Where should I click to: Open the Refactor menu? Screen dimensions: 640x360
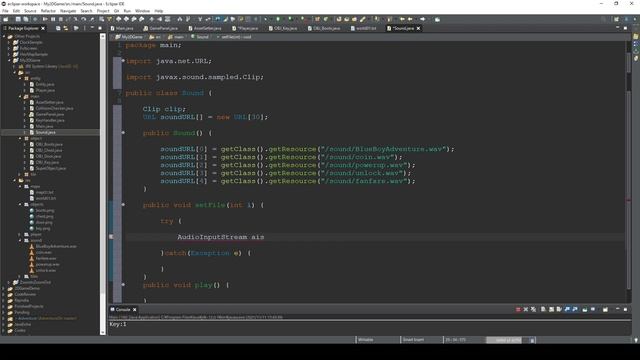tap(48, 11)
